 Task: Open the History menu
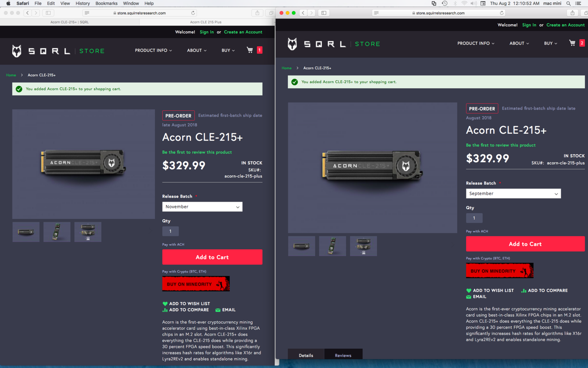[x=83, y=3]
